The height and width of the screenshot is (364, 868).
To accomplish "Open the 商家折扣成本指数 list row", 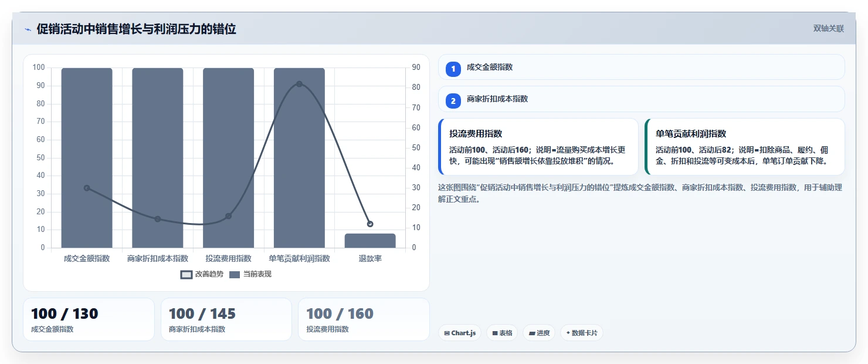I will click(x=642, y=99).
